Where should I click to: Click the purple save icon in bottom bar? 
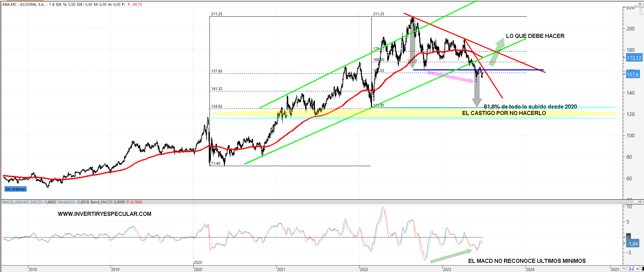[x=631, y=269]
